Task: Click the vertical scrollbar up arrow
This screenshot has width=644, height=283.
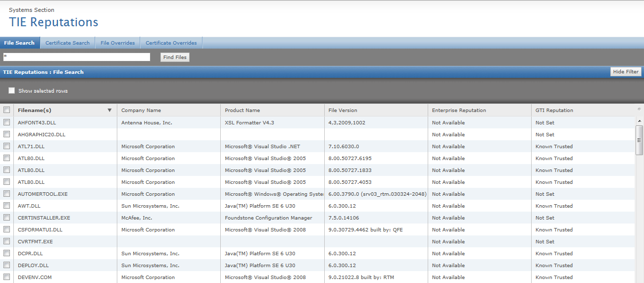Action: pos(639,121)
